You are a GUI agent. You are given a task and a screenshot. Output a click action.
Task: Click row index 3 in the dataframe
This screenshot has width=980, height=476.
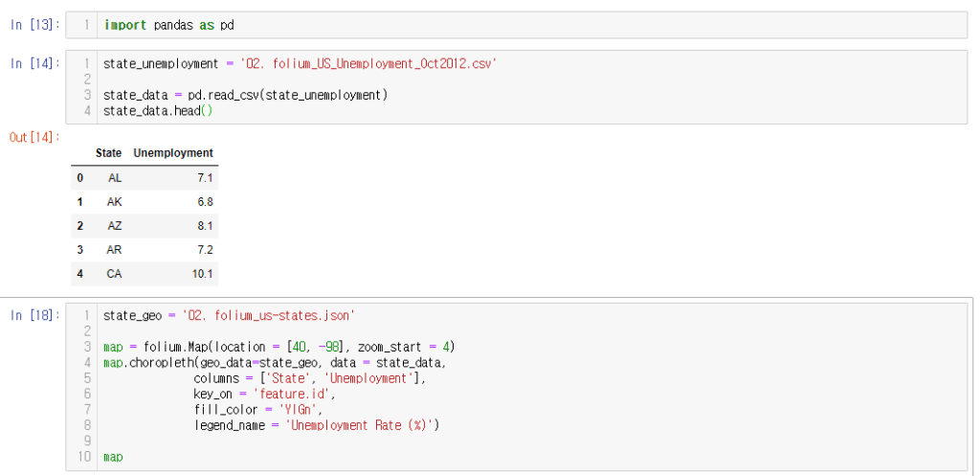pyautogui.click(x=80, y=250)
